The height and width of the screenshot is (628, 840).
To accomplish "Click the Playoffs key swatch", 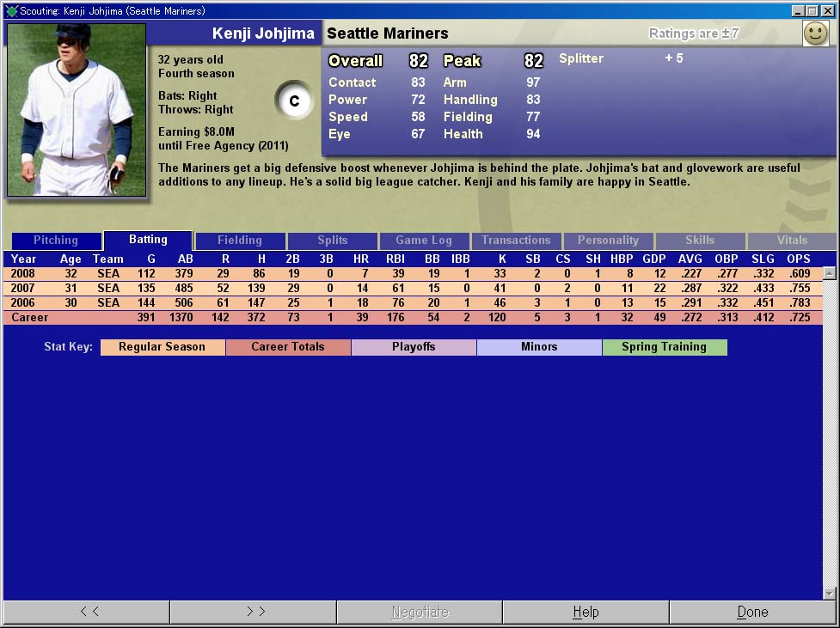I will pos(414,347).
